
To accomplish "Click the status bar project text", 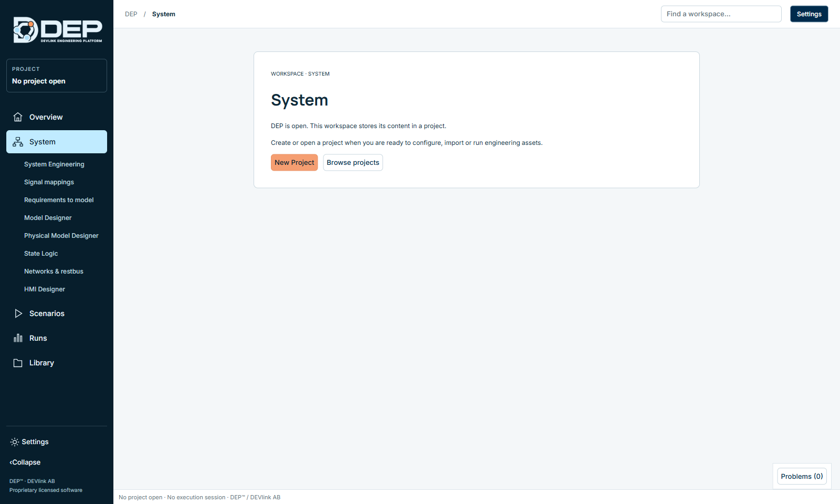I will pos(199,497).
